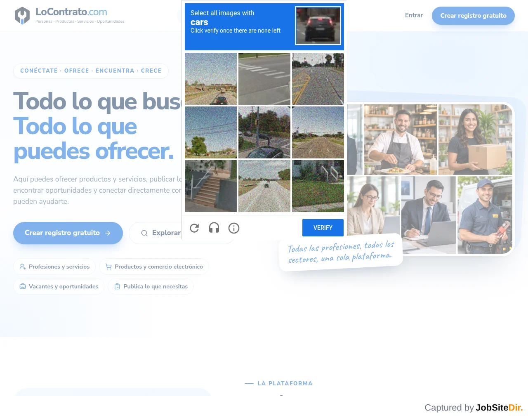This screenshot has height=420, width=528.
Task: Click the woman holding box photo
Action: (475, 139)
